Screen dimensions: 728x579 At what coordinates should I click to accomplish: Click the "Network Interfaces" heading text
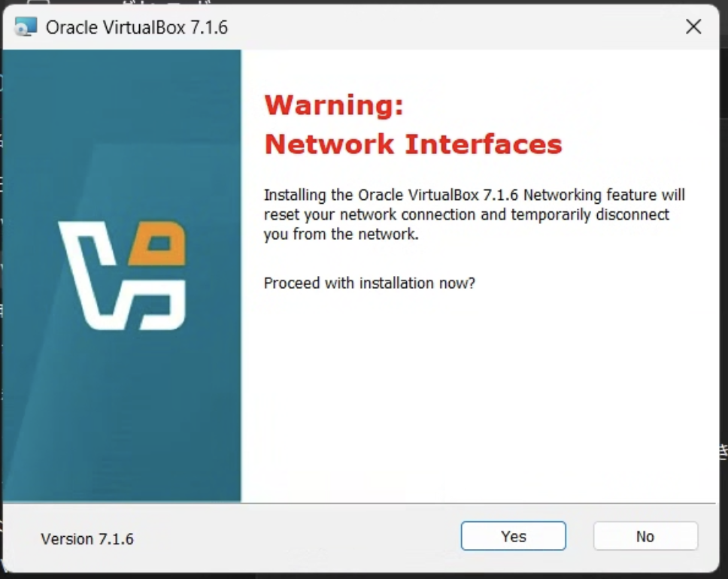point(413,144)
